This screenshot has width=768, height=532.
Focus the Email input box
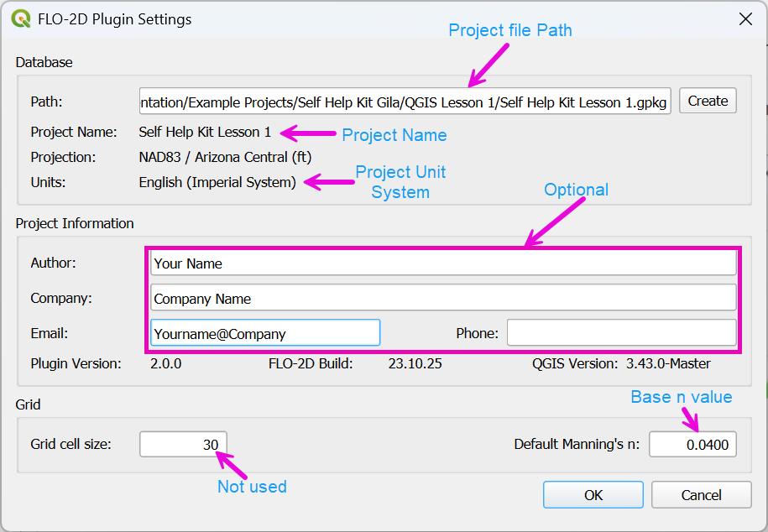265,333
